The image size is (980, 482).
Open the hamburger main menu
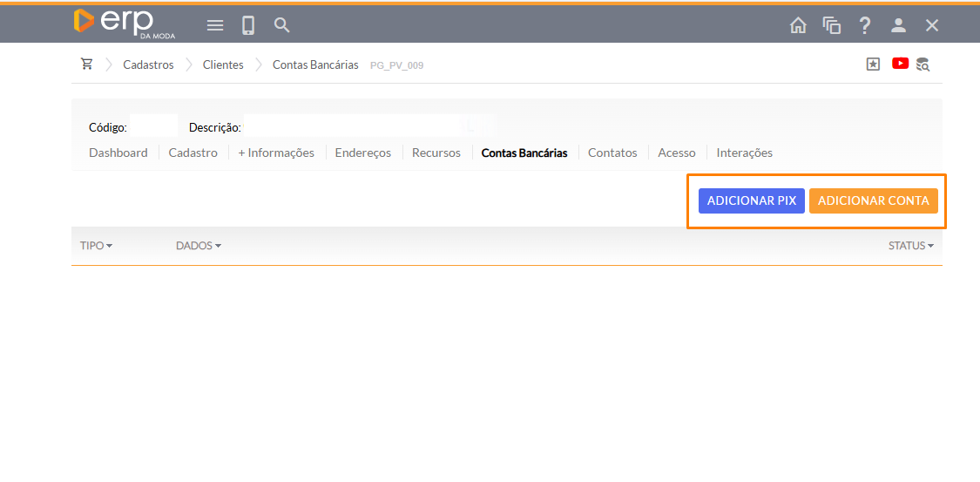coord(215,25)
